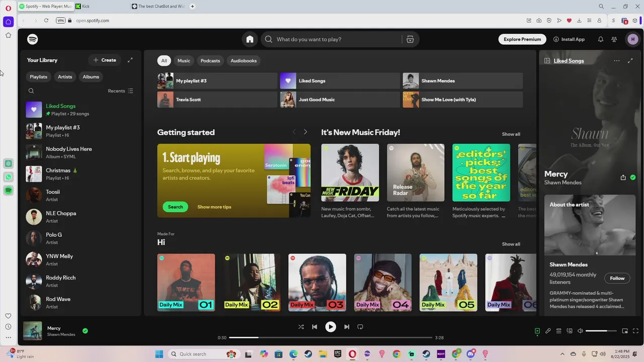Select the Music filter tab
Image resolution: width=644 pixels, height=362 pixels.
[184, 61]
